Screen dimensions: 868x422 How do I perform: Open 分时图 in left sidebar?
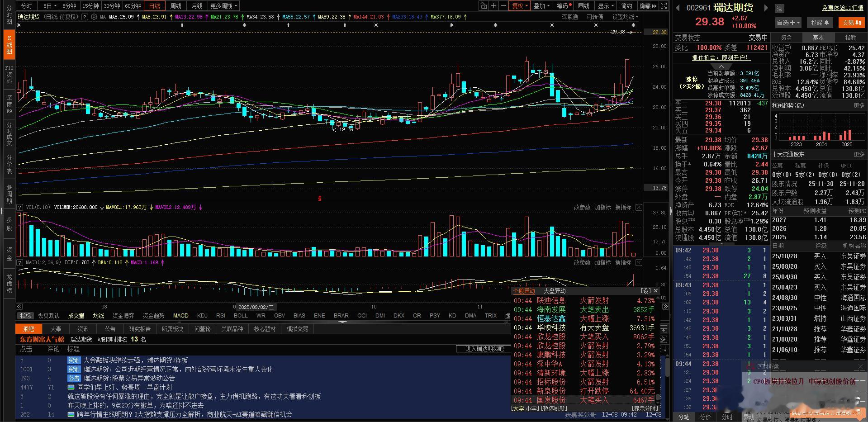click(x=9, y=15)
